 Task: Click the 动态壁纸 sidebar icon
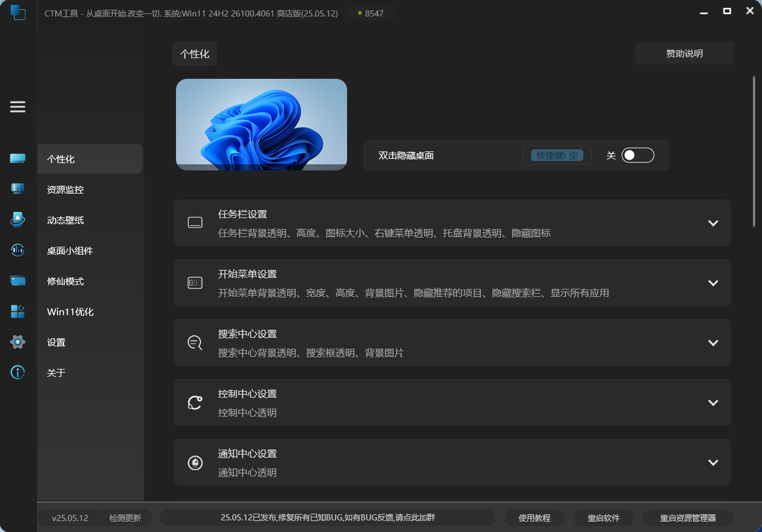18,219
